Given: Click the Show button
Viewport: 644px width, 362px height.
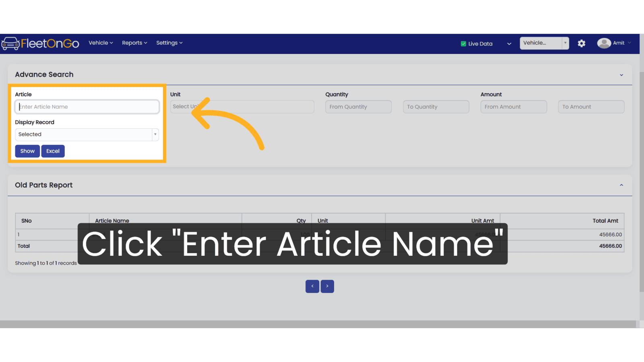Looking at the screenshot, I should tap(27, 151).
